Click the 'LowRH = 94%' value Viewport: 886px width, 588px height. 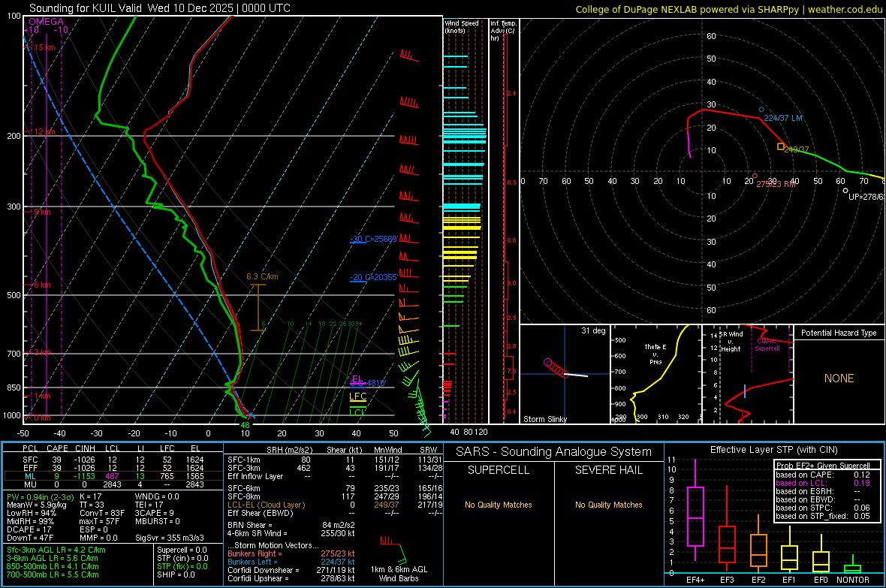tap(32, 513)
